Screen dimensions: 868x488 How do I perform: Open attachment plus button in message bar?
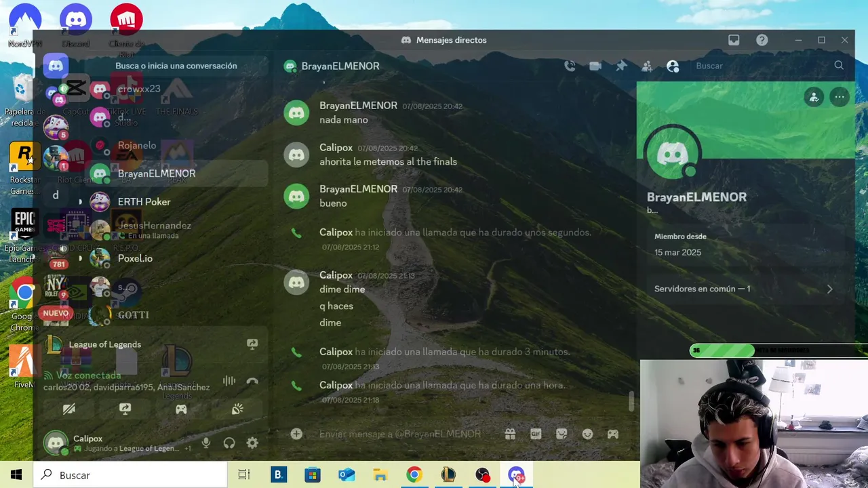point(296,434)
